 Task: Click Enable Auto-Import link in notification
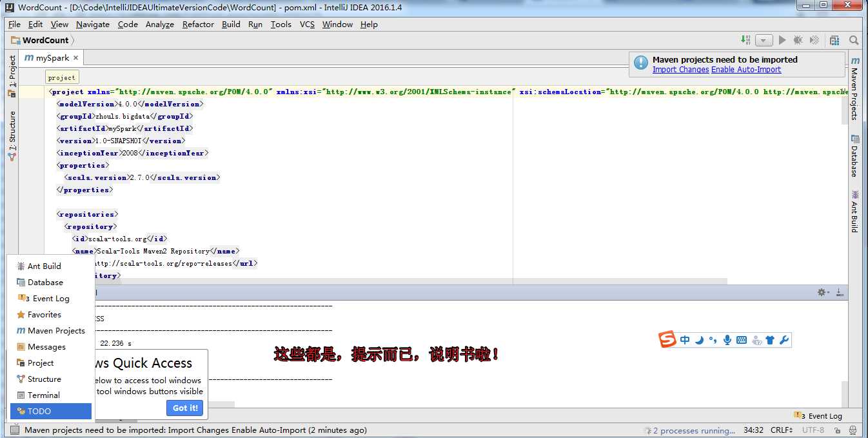pyautogui.click(x=746, y=70)
